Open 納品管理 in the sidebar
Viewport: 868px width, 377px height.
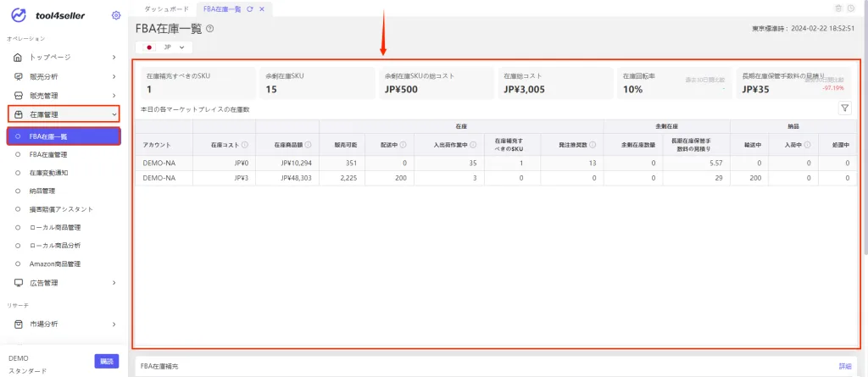coord(42,191)
